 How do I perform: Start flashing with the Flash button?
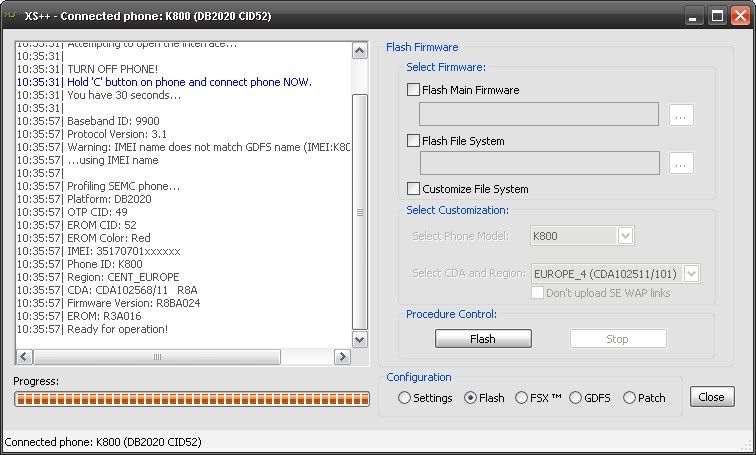point(483,339)
